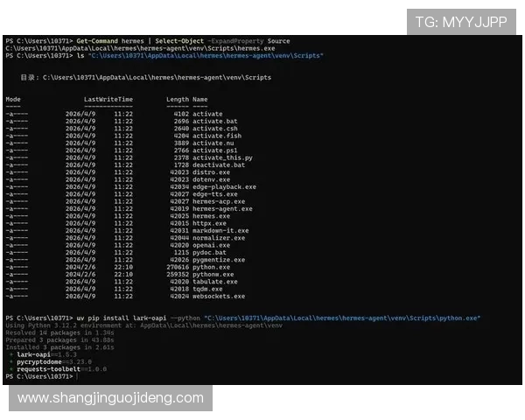Select the activate.ps1 file name

[215, 150]
